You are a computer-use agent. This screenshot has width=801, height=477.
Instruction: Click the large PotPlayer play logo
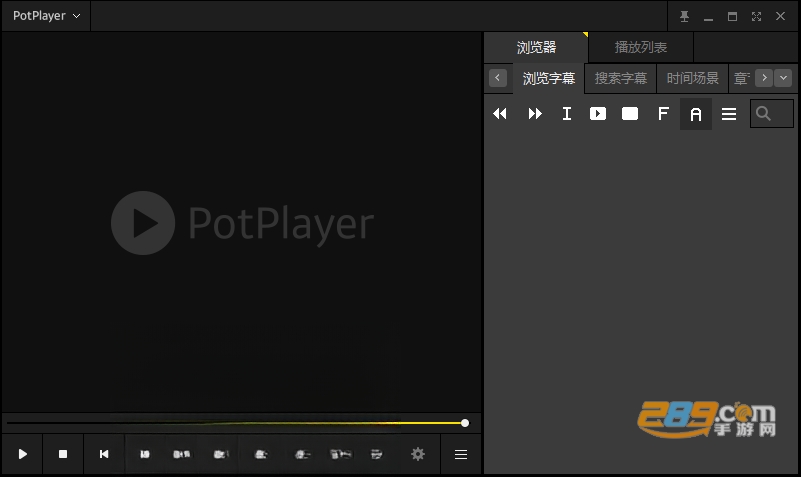[143, 223]
